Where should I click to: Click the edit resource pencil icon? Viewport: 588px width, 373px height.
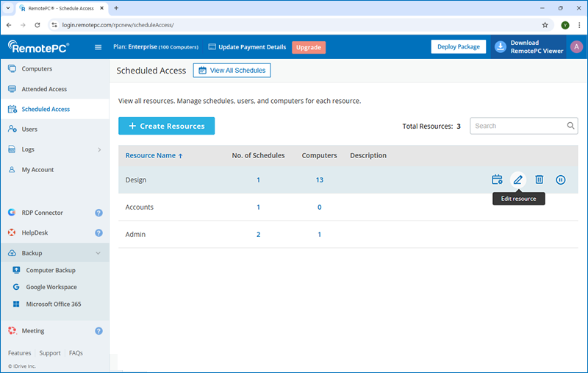(x=518, y=180)
